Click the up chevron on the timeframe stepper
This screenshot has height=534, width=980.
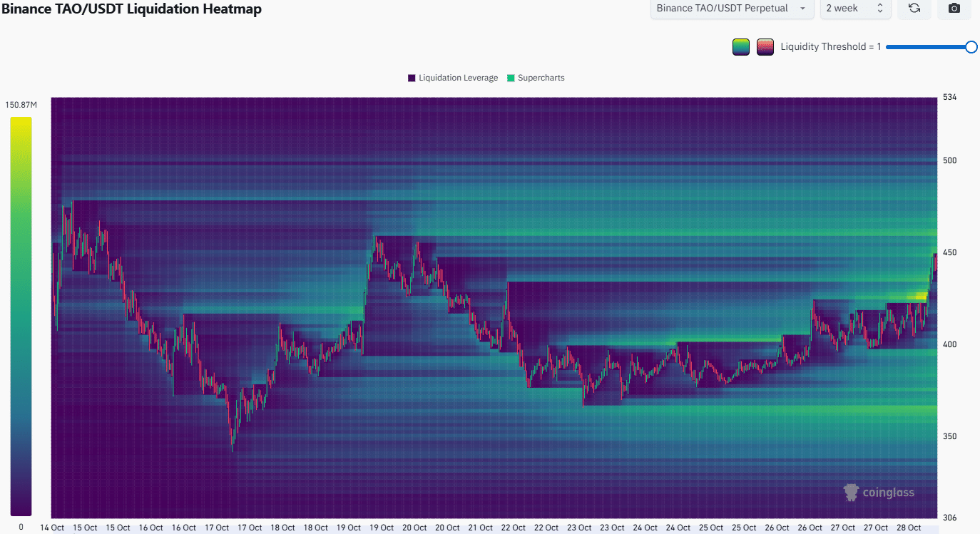[879, 6]
